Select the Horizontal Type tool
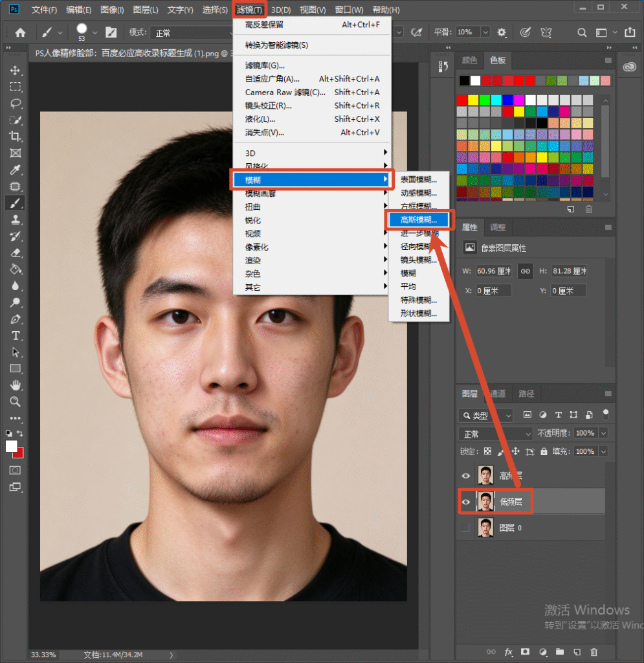The image size is (644, 663). [x=16, y=336]
